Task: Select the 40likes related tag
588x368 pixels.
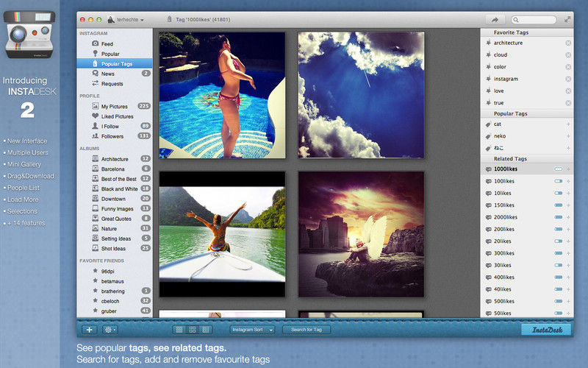Action: pos(527,289)
